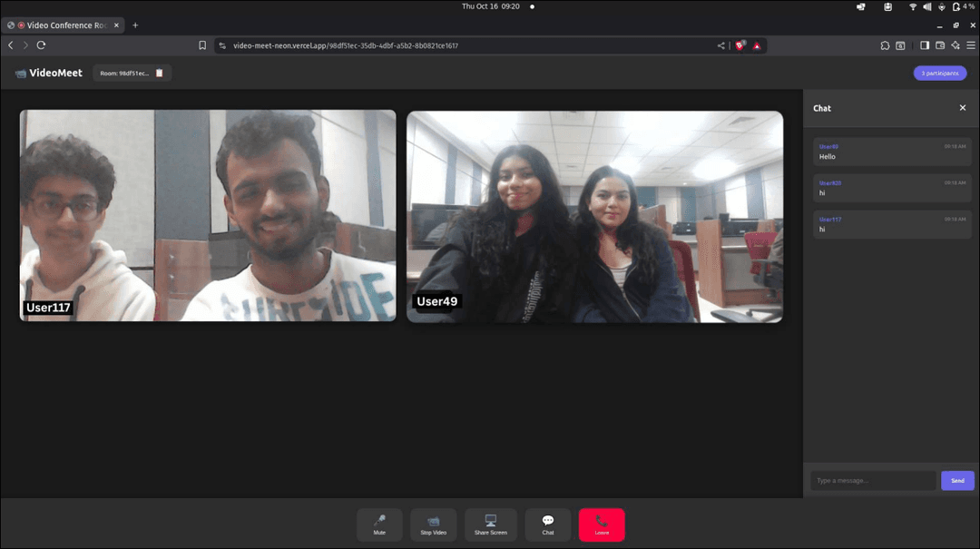980x549 pixels.
Task: Start Share Screen
Action: (491, 524)
